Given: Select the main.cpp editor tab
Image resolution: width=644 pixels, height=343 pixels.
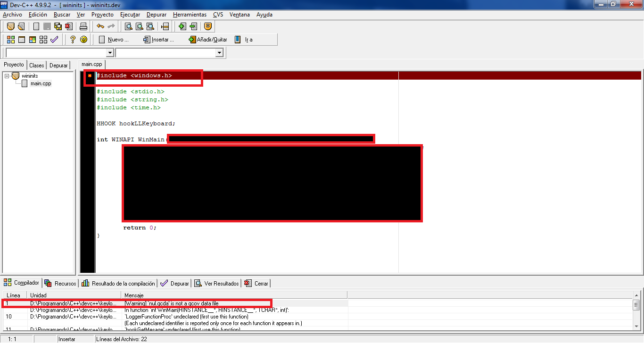Looking at the screenshot, I should [91, 64].
